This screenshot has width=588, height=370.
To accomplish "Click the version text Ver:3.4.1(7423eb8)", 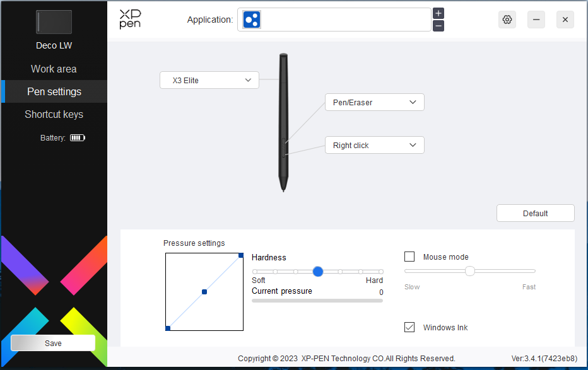I will click(544, 359).
